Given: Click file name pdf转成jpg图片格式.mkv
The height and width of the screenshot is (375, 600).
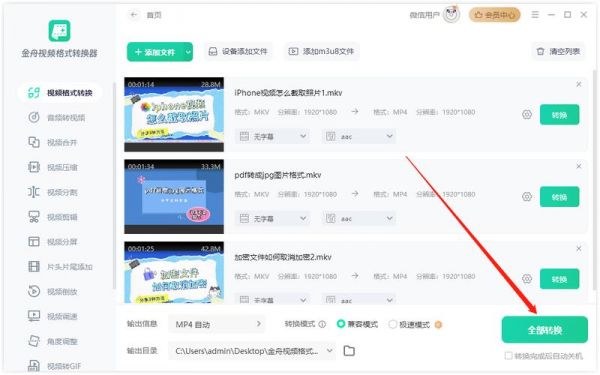Looking at the screenshot, I should 278,175.
